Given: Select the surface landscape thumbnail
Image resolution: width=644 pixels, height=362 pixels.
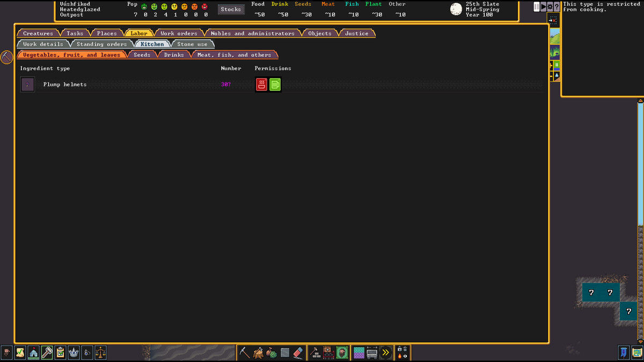Looking at the screenshot, I should pyautogui.click(x=555, y=36).
